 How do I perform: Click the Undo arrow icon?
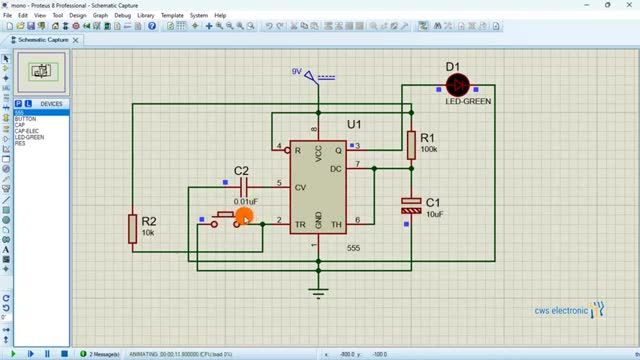tap(269, 26)
